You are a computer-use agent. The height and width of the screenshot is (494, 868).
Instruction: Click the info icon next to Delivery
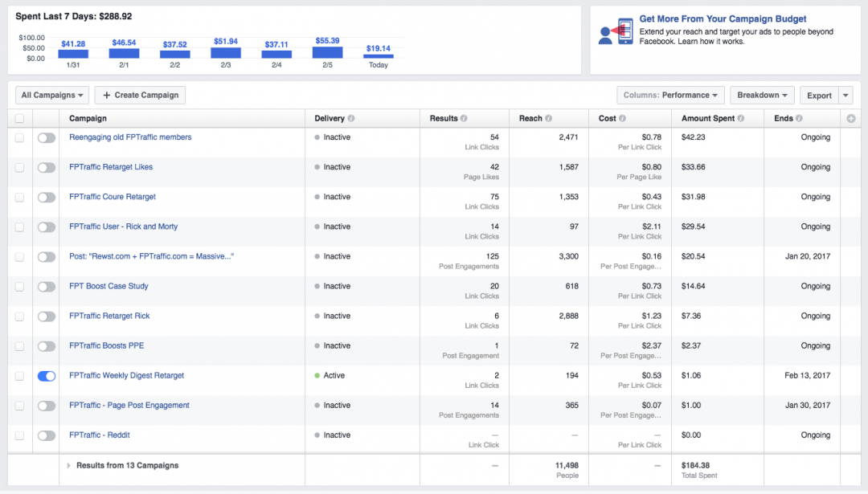pos(351,119)
